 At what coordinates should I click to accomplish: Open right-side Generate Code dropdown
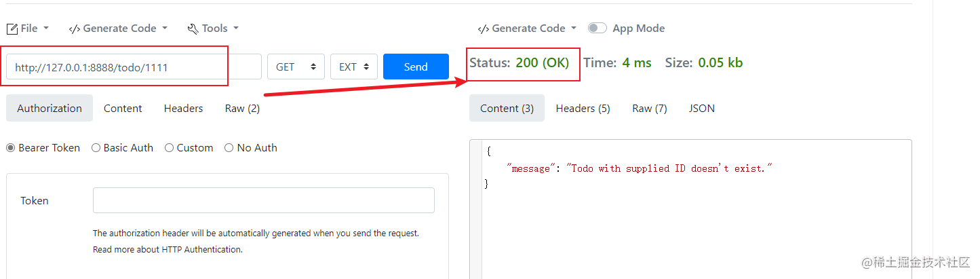pos(528,29)
